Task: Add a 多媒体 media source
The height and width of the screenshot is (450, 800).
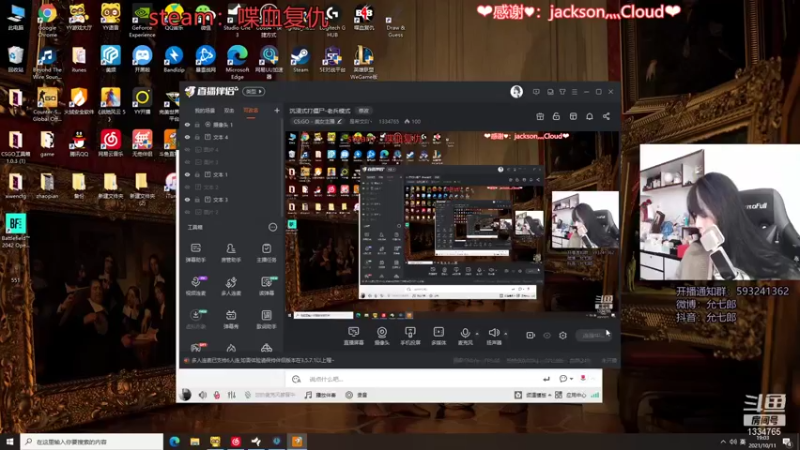Action: pyautogui.click(x=438, y=336)
